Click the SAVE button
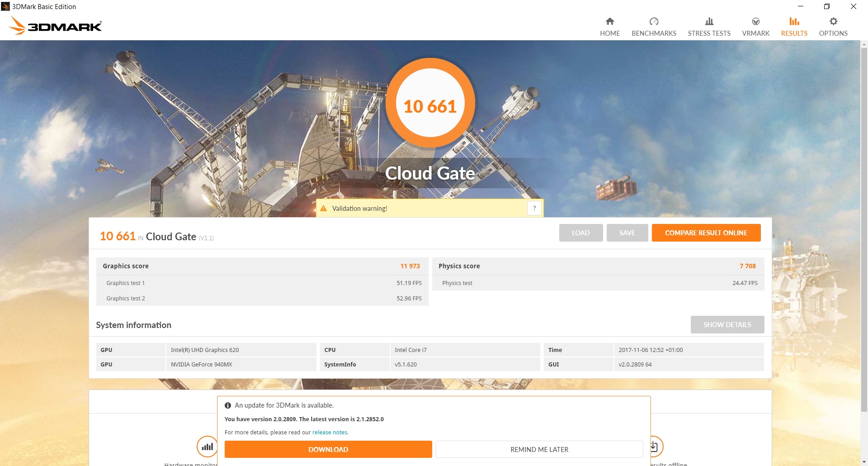The image size is (868, 466). 627,233
